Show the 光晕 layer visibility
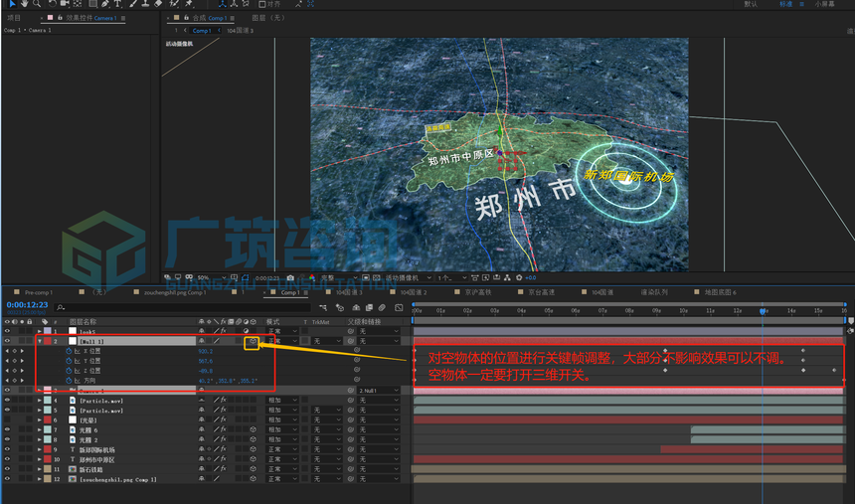Viewport: 855px width, 504px height. [7, 420]
